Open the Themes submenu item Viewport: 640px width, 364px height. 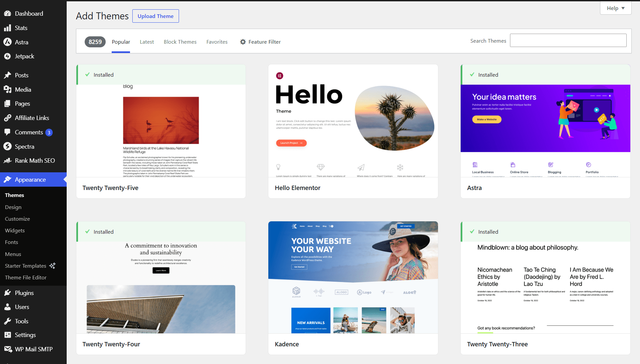(x=14, y=195)
